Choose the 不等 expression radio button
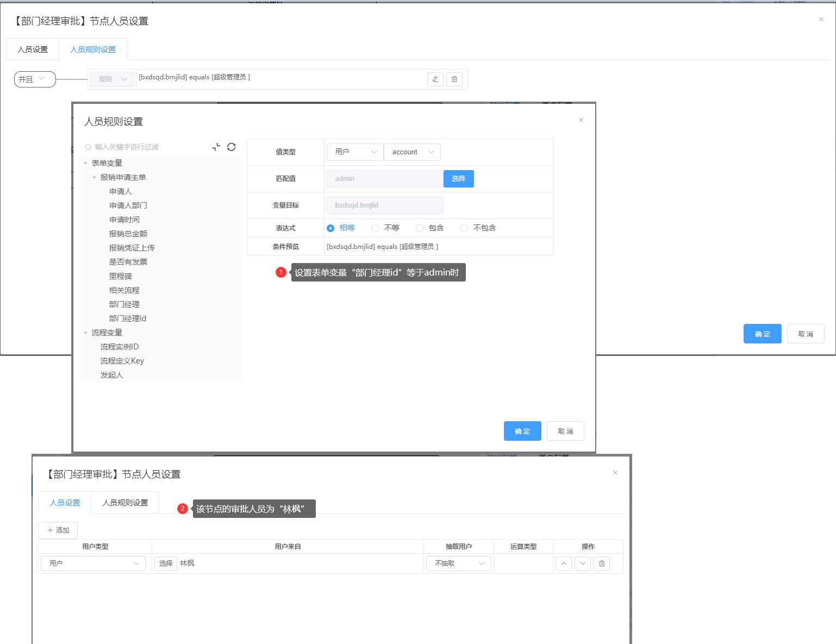The height and width of the screenshot is (644, 836). 375,228
